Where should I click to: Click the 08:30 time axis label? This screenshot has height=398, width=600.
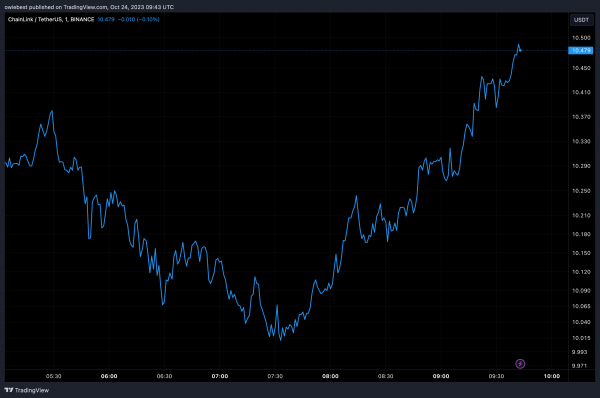[385, 376]
